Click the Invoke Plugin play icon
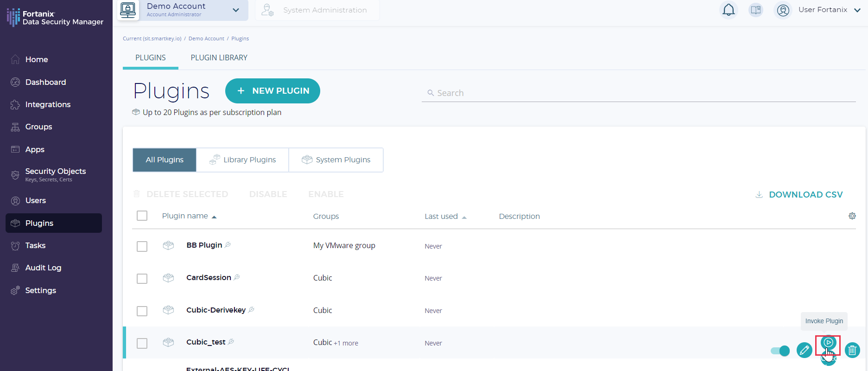Viewport: 868px width, 371px height. click(x=828, y=343)
